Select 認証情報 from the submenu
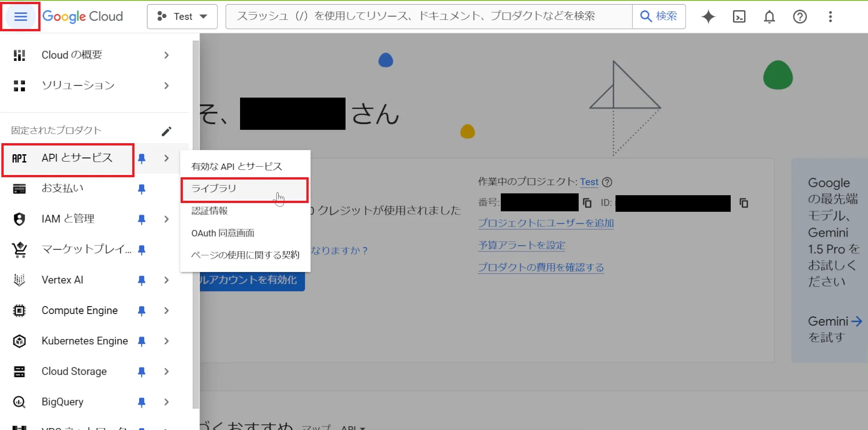 tap(245, 211)
